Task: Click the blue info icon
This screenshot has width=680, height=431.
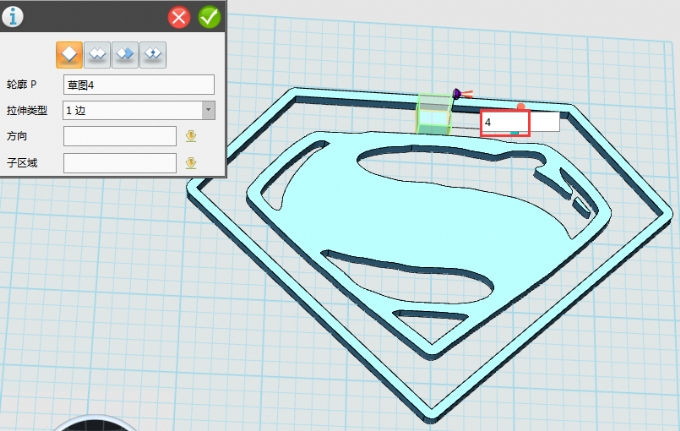Action: (x=12, y=16)
